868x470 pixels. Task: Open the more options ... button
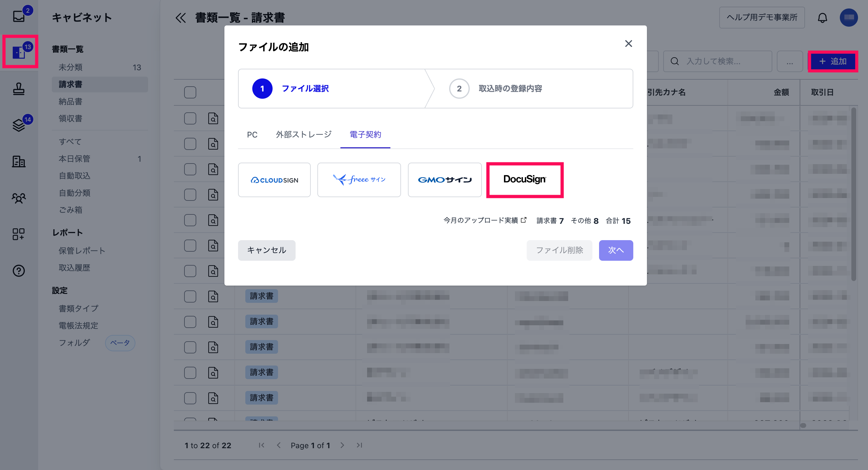[x=790, y=61]
